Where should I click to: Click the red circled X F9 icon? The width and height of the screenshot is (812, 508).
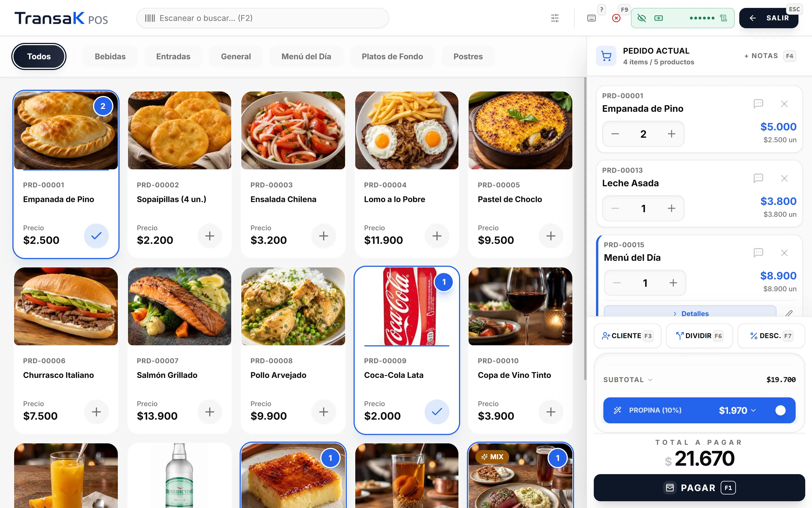[x=616, y=18]
